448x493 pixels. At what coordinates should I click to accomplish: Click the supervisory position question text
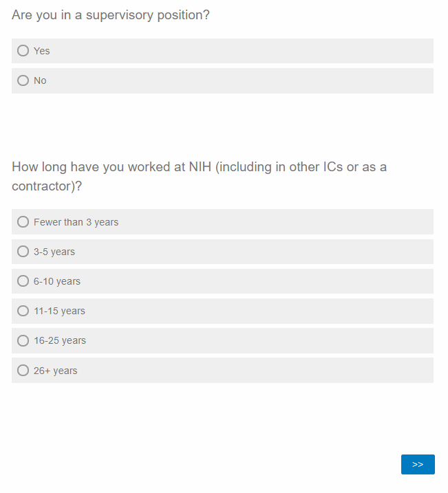point(111,15)
